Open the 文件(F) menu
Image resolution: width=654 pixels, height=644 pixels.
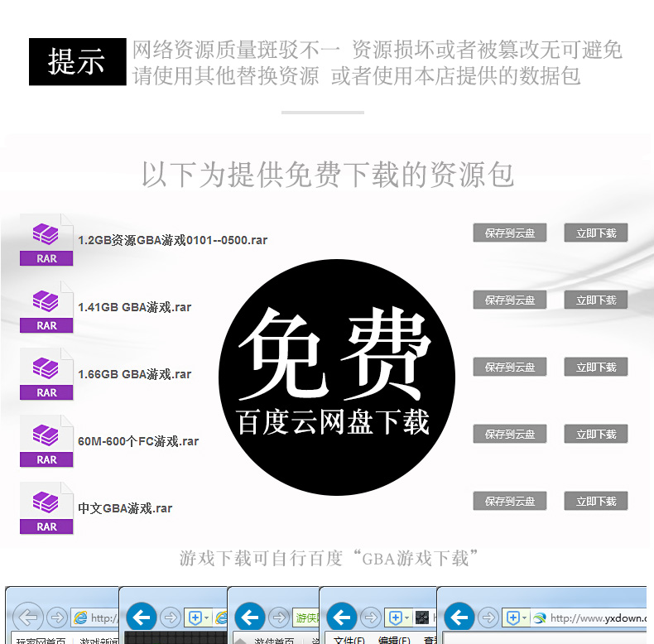tap(349, 640)
